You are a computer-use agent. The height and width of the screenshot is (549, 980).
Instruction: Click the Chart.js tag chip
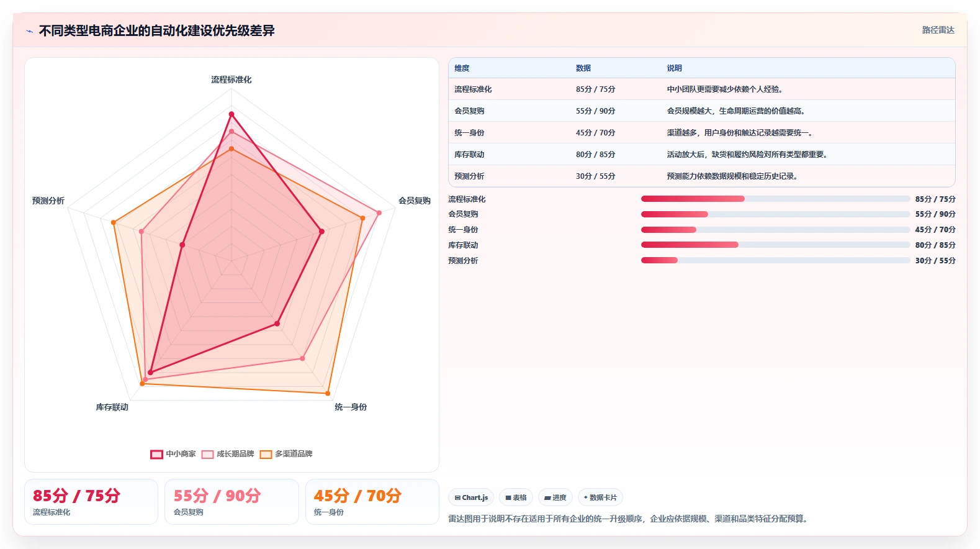[471, 497]
